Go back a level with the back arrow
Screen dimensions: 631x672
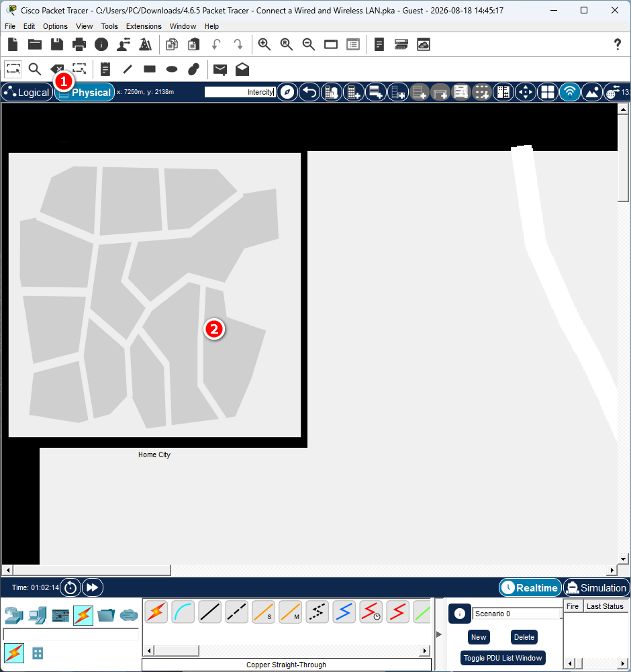[309, 92]
